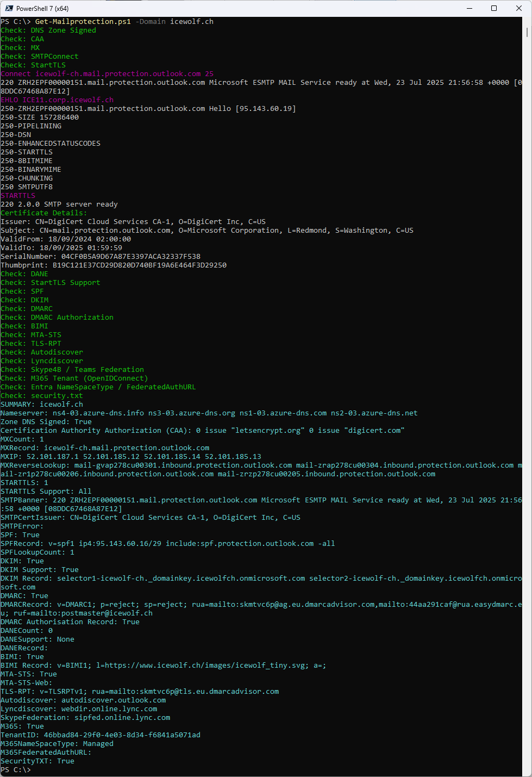
Task: Click 'SUMMARY: icewolf.ch' line
Action: (x=42, y=405)
